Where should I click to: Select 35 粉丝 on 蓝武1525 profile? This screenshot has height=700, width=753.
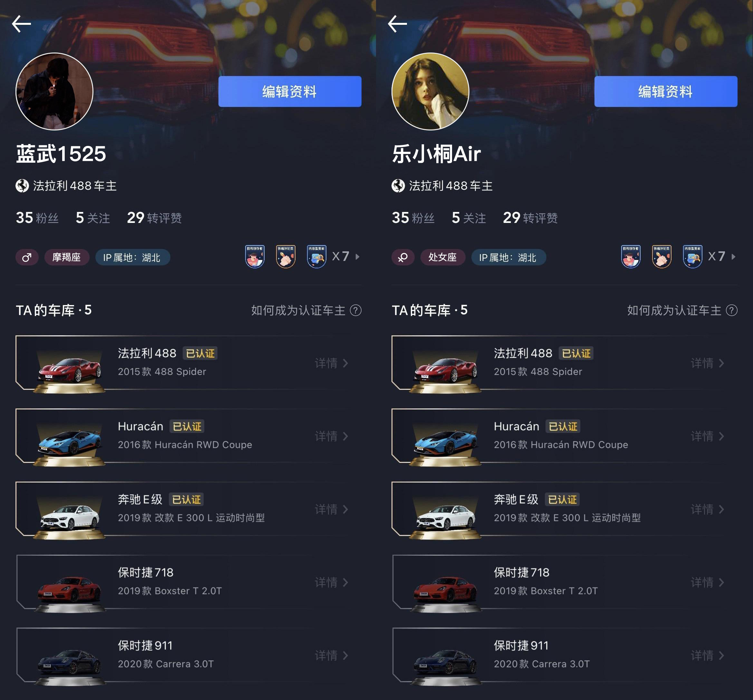pos(37,218)
